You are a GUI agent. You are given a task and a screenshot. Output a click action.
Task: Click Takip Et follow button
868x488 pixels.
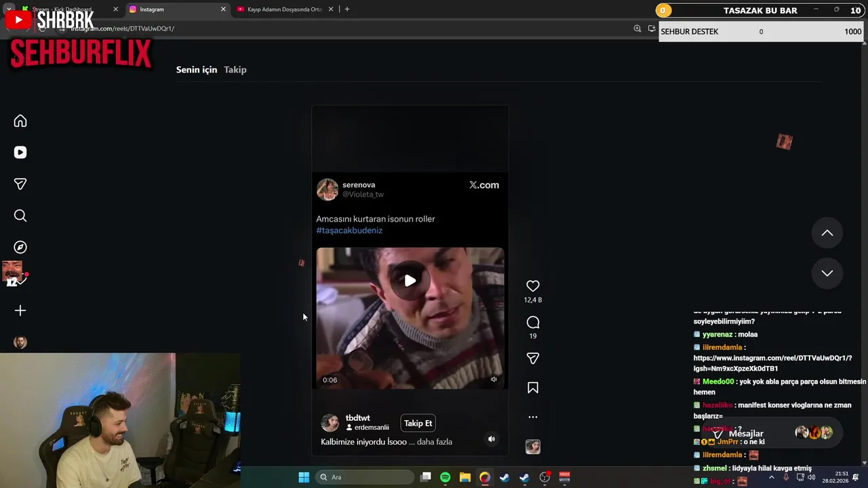418,424
